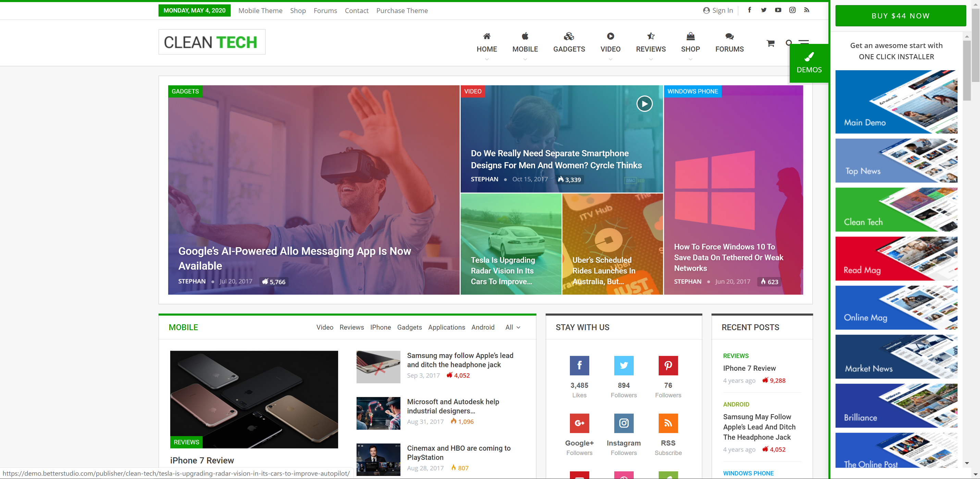Open the Uber's Scheduled Rides article tile
Image resolution: width=980 pixels, height=479 pixels.
(x=612, y=244)
